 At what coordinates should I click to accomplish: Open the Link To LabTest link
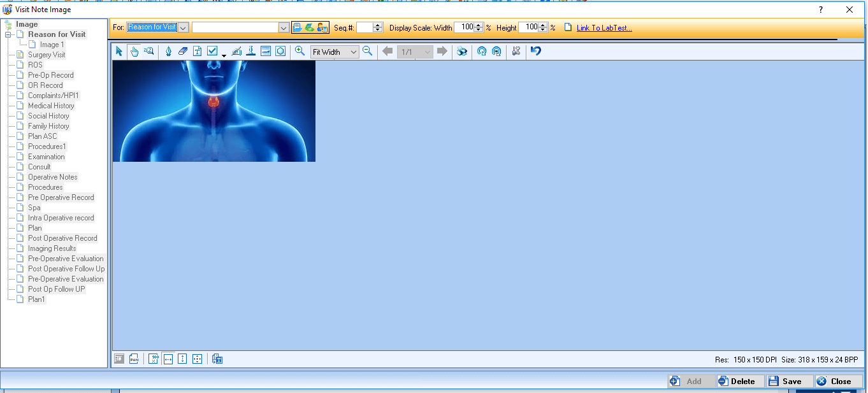[604, 28]
